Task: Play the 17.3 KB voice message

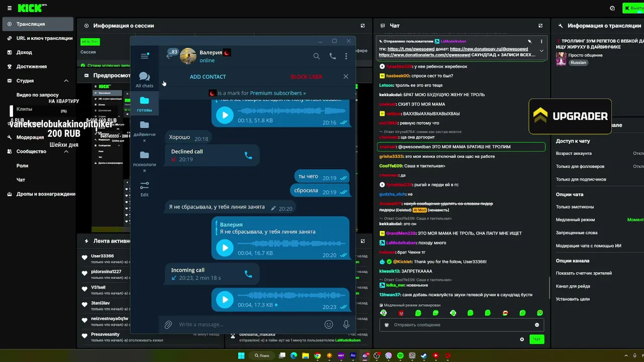Action: [x=225, y=300]
